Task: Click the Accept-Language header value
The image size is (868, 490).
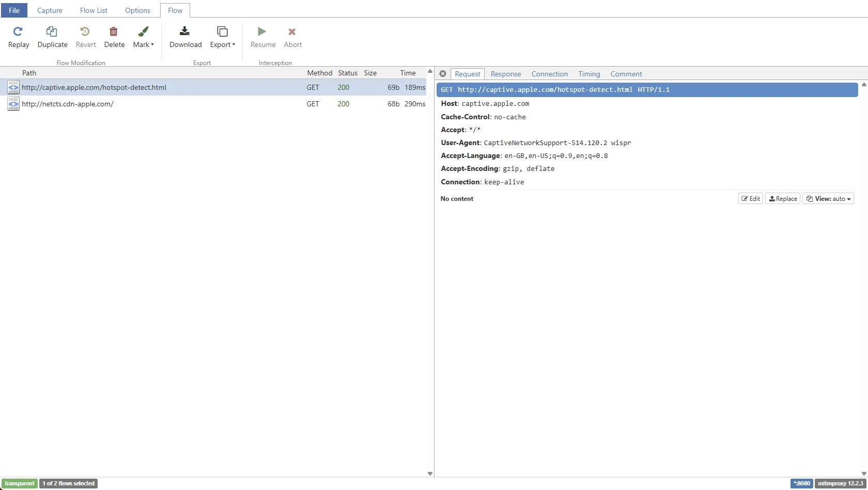Action: [556, 155]
